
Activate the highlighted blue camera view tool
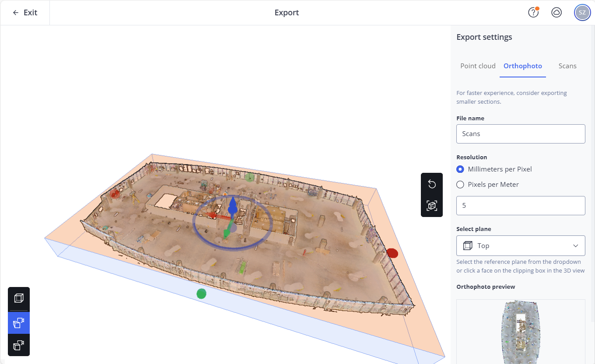(x=19, y=323)
